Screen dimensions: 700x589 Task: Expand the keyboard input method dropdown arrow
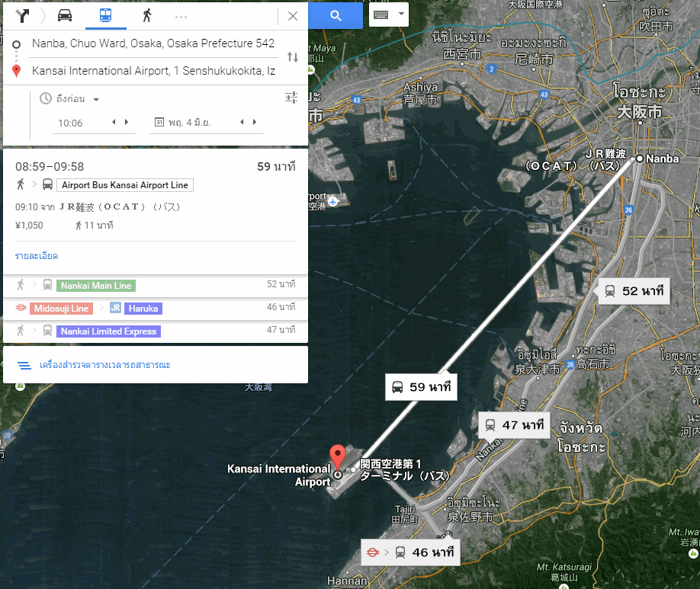[x=401, y=14]
